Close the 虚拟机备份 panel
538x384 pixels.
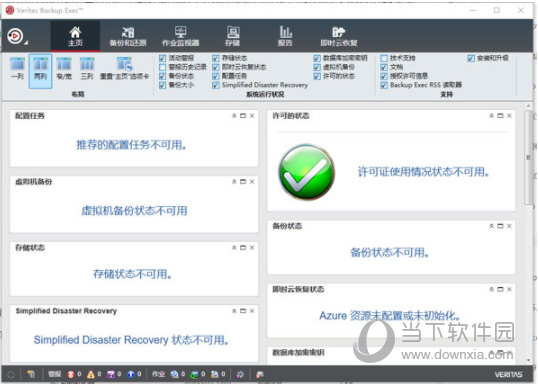coord(252,182)
